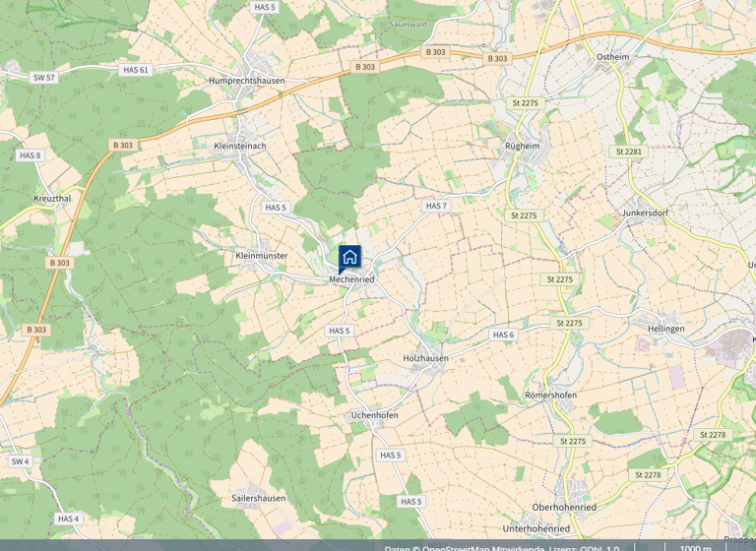Click the Oberhohenried label
The image size is (756, 551).
click(x=564, y=507)
